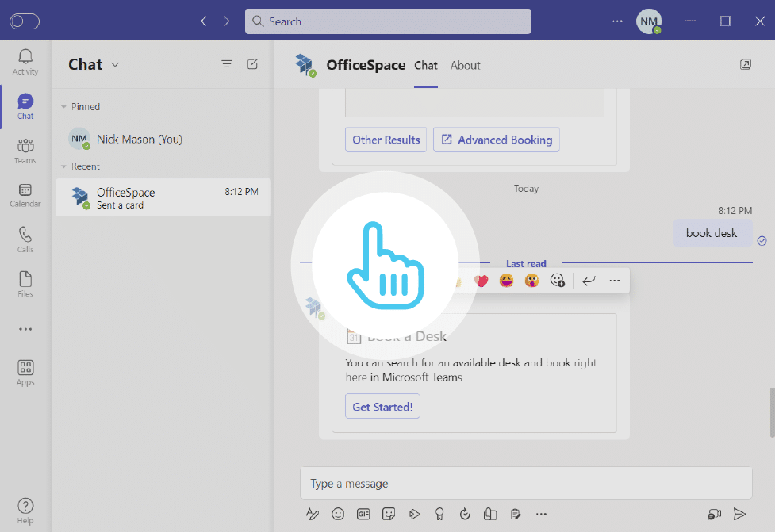
Task: React with the heart emoji
Action: click(x=481, y=280)
